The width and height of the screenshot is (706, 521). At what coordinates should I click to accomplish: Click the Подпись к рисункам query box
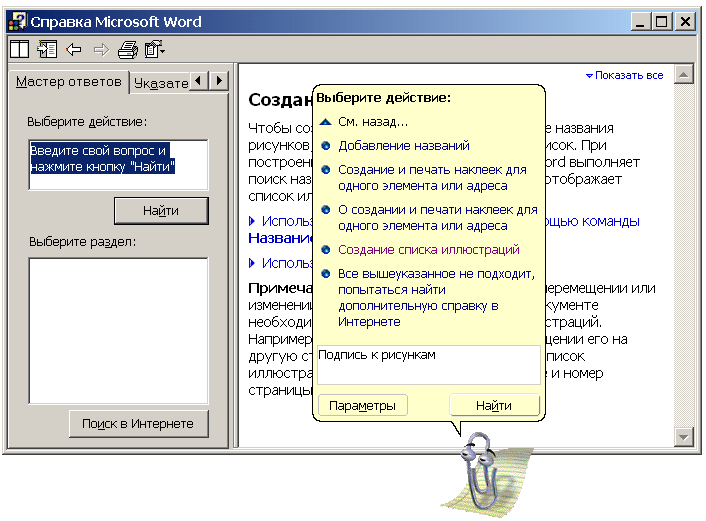(x=429, y=365)
